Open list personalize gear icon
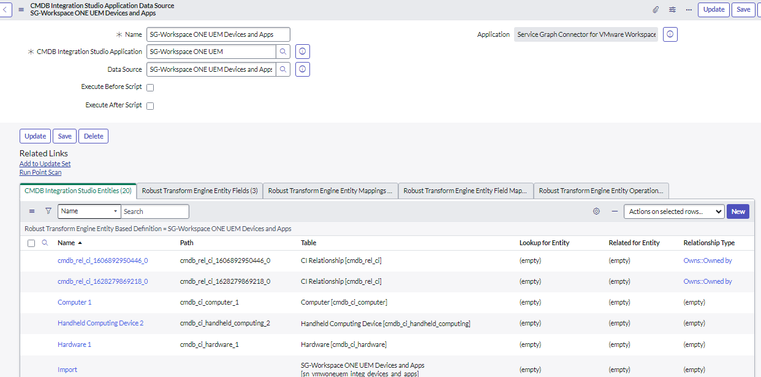 coord(596,212)
